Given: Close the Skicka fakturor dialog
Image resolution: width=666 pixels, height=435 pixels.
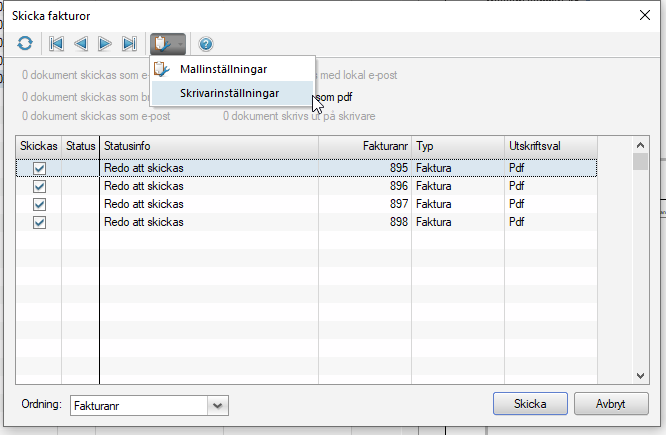Looking at the screenshot, I should click(x=644, y=14).
